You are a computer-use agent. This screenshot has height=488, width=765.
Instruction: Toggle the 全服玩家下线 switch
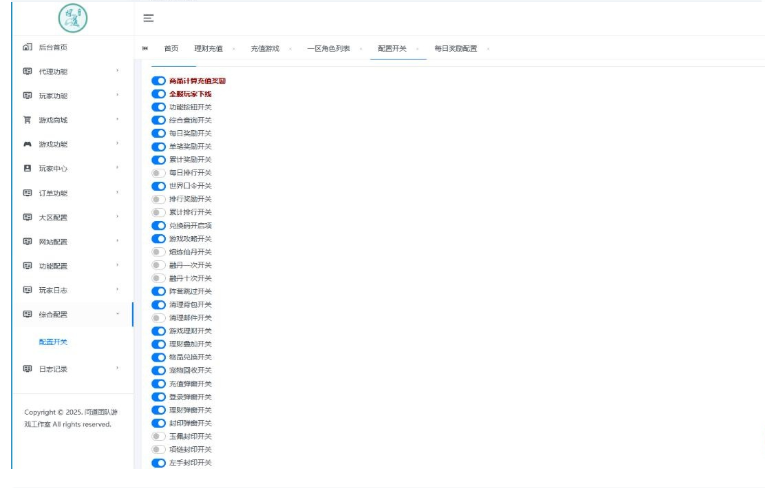click(x=159, y=94)
